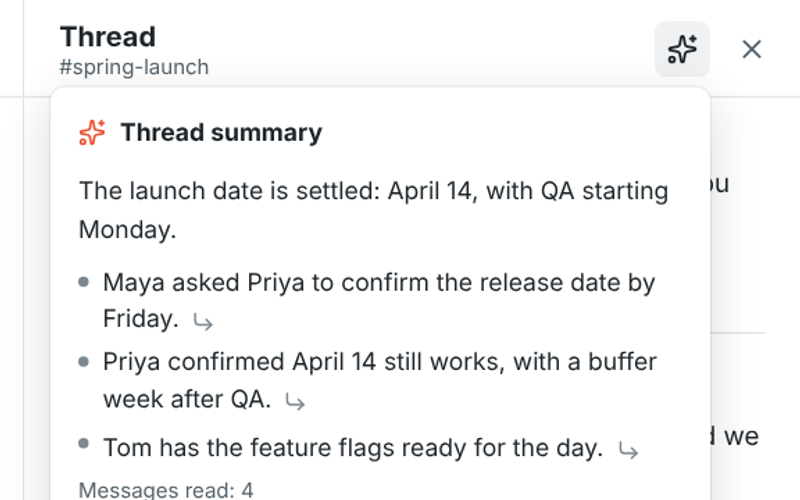800x500 pixels.
Task: Open source message arrow after "for the day."
Action: (x=628, y=451)
